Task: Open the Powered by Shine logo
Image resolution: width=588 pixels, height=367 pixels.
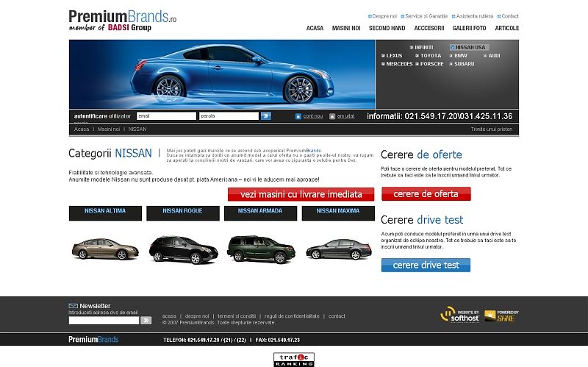Action: (x=501, y=316)
